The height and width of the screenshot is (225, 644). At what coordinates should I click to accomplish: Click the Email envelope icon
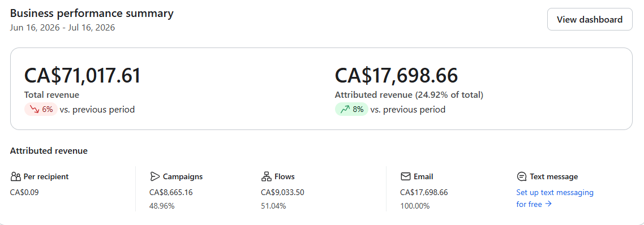(x=405, y=176)
